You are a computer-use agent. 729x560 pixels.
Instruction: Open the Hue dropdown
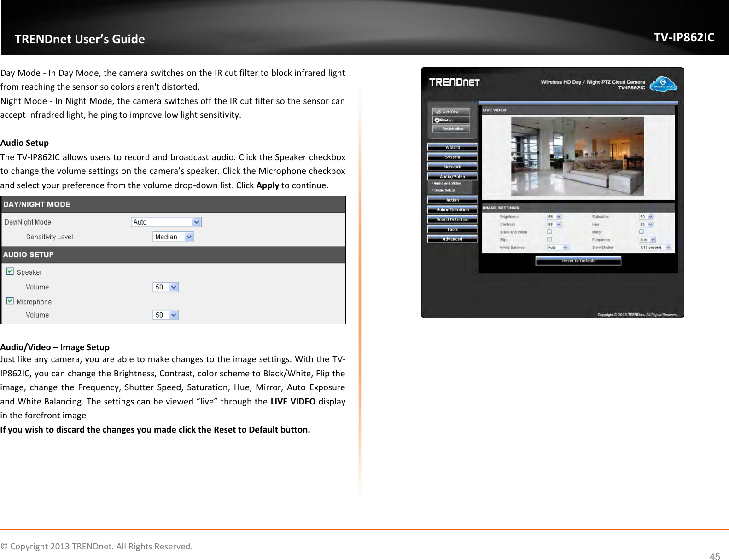(646, 225)
